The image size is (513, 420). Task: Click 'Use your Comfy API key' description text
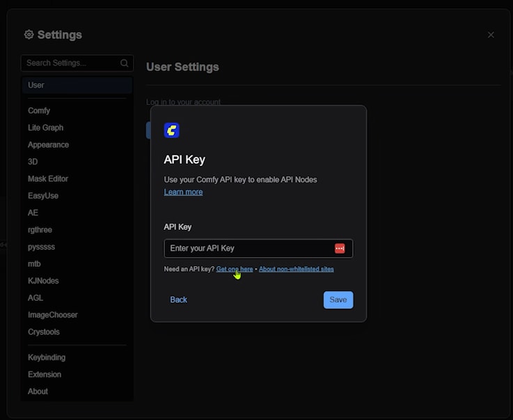240,180
